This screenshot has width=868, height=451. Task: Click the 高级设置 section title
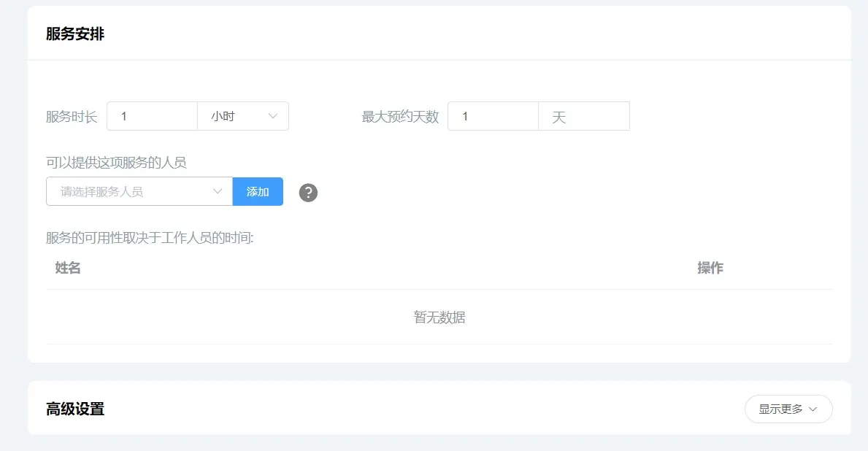75,409
